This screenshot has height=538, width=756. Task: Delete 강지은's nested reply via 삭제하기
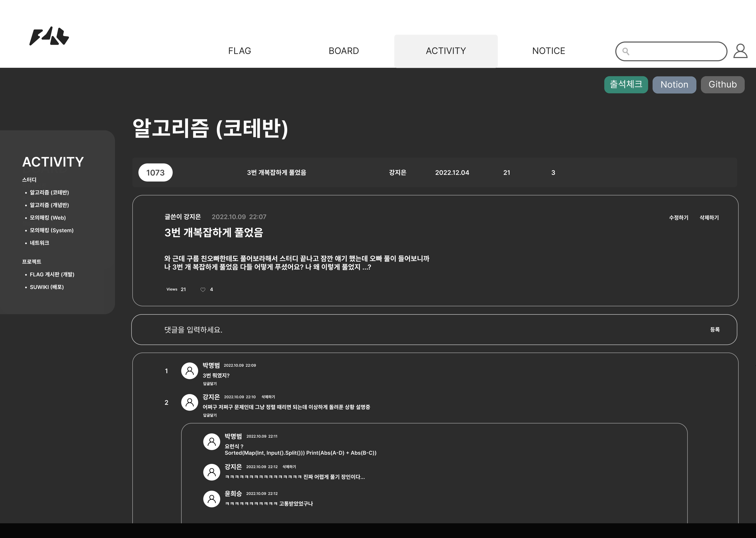coord(289,467)
